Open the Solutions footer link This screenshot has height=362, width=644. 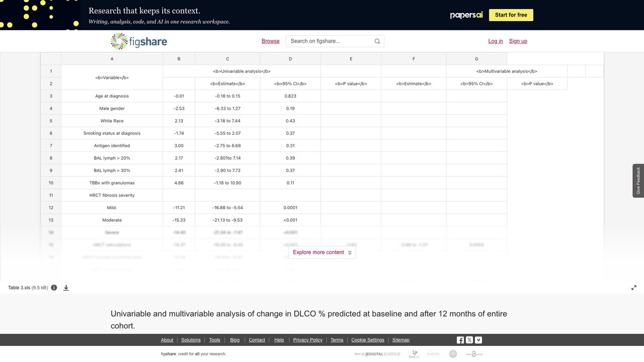click(x=191, y=340)
